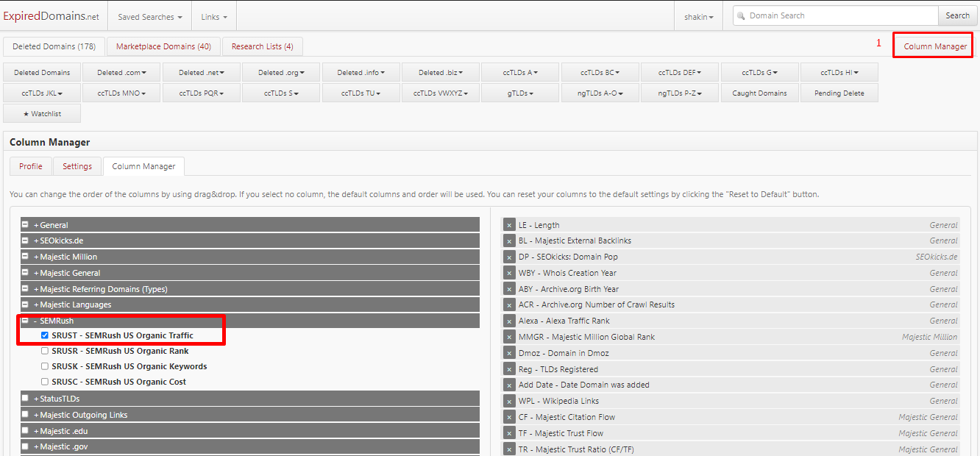Image resolution: width=980 pixels, height=456 pixels.
Task: Open the Links dropdown menu
Action: [214, 16]
